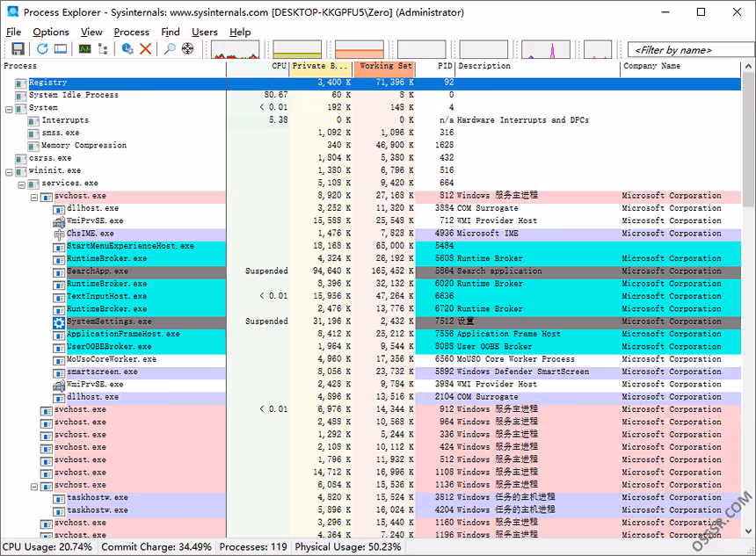
Task: Click the MoUsoCoreWorker.exe process icon
Action: click(x=59, y=360)
